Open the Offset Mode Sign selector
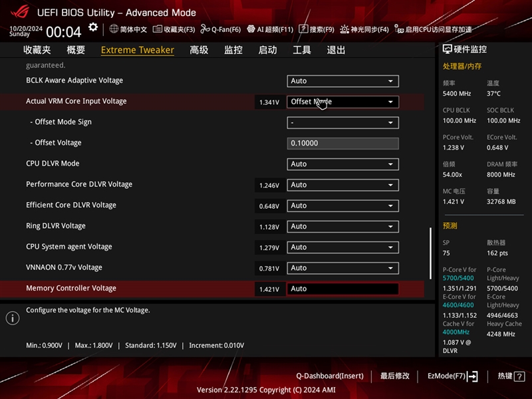The image size is (532, 399). [x=342, y=122]
